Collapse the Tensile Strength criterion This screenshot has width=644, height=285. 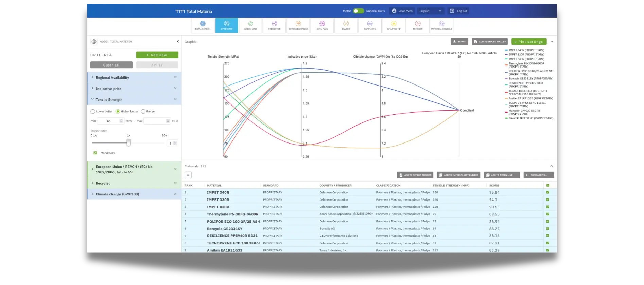(92, 99)
